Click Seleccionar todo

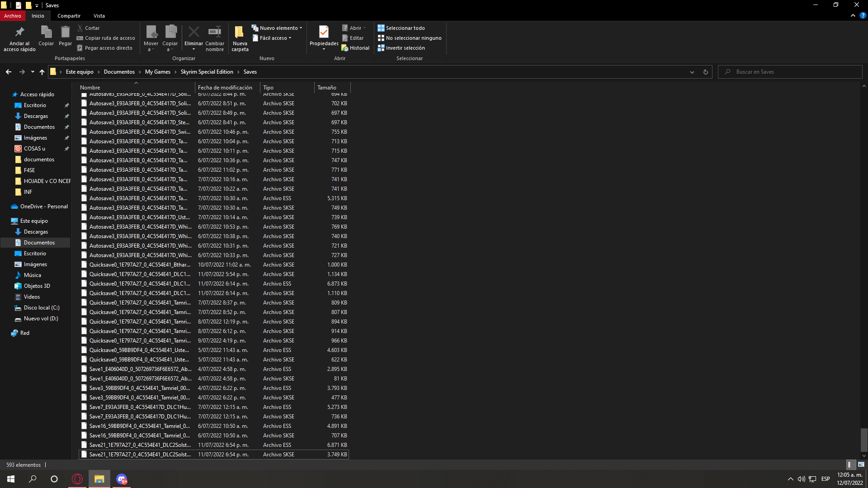(x=401, y=28)
